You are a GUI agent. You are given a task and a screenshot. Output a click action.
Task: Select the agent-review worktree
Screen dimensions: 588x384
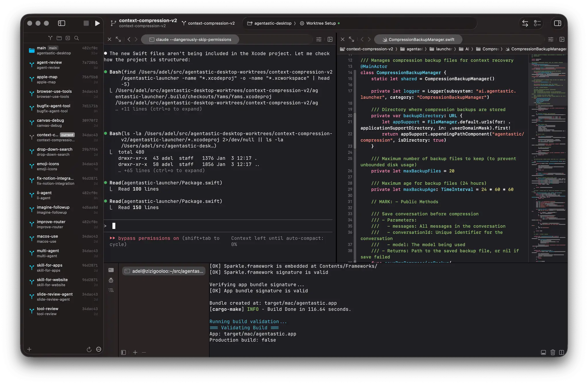(x=63, y=65)
